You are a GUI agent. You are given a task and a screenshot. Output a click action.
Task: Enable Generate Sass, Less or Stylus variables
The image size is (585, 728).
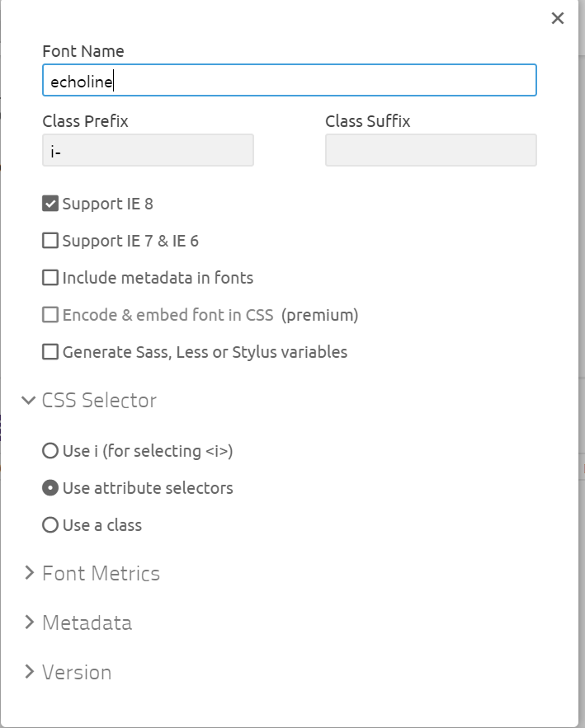pos(50,352)
